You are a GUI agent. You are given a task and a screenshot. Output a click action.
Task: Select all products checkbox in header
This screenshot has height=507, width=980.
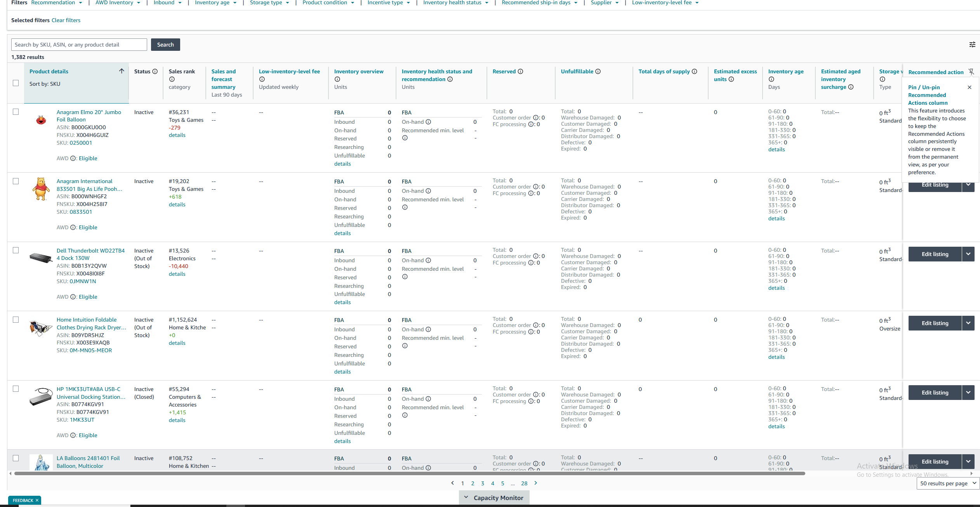pyautogui.click(x=16, y=83)
